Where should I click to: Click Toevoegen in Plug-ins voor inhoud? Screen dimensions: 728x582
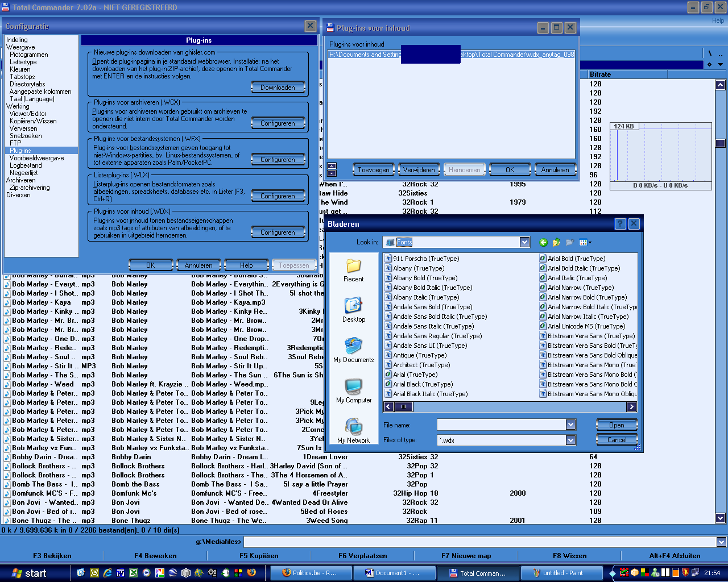coord(374,169)
